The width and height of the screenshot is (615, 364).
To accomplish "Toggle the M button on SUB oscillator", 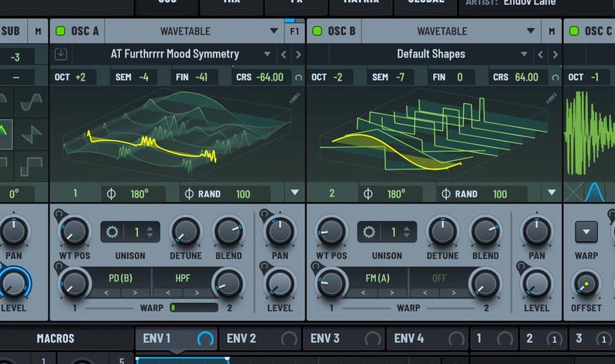I will (38, 31).
